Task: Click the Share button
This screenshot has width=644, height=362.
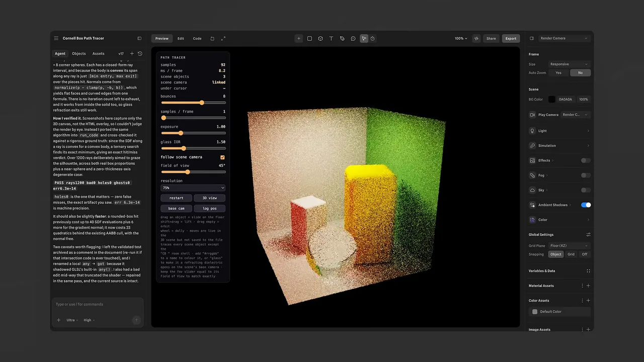Action: 491,38
